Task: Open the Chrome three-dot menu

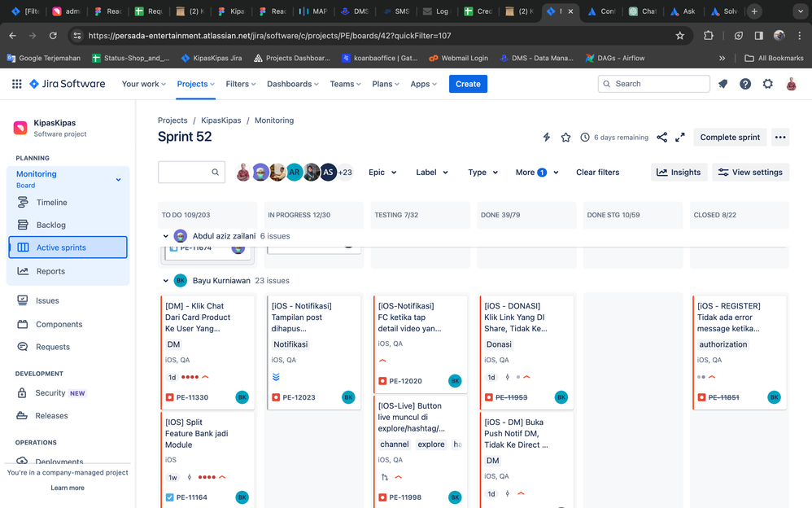Action: pyautogui.click(x=800, y=36)
